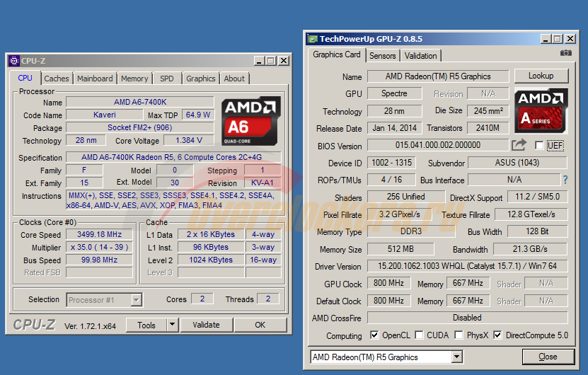Open the Sensors tab in GPU-Z
The width and height of the screenshot is (588, 375).
(383, 55)
